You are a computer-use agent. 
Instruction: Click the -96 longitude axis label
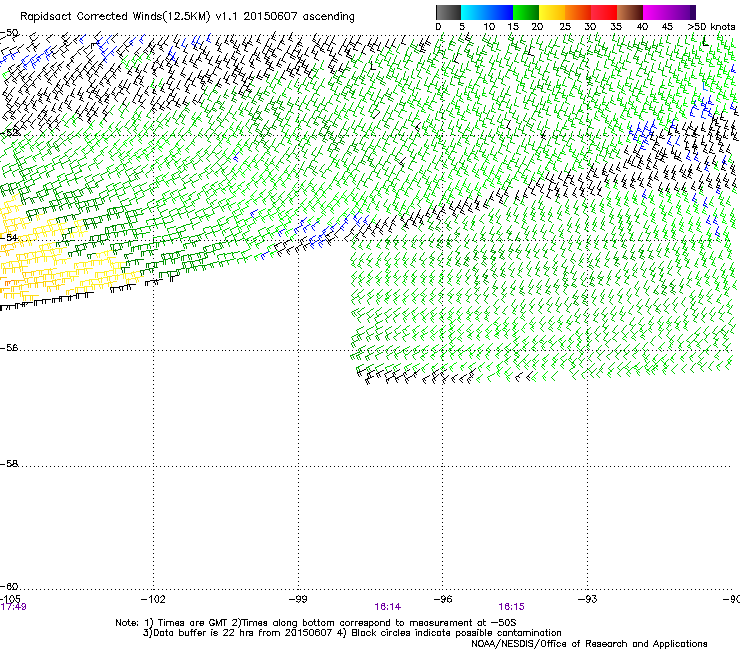(x=443, y=599)
